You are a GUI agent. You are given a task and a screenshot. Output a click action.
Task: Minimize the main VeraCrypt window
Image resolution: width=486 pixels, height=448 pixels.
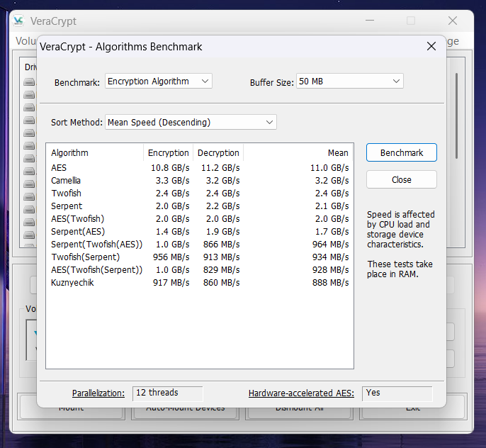tap(370, 21)
